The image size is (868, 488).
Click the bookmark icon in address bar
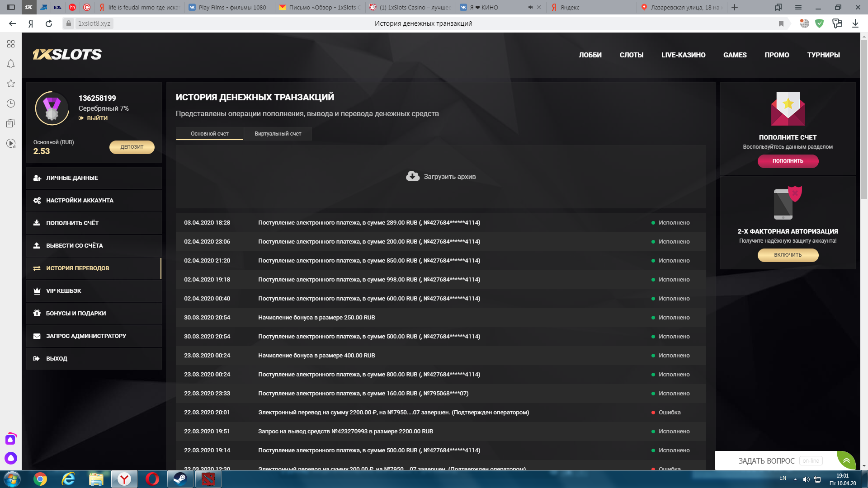point(781,23)
